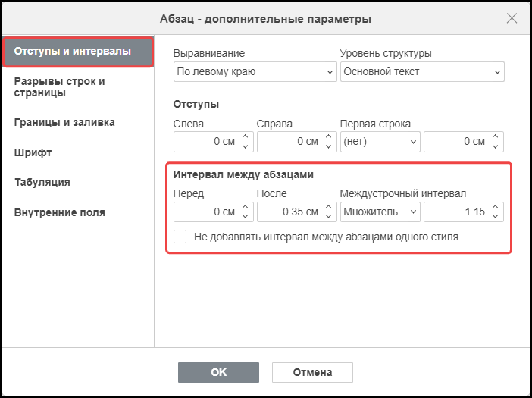Decrease the После spacing value
This screenshot has height=398, width=532.
coord(328,217)
